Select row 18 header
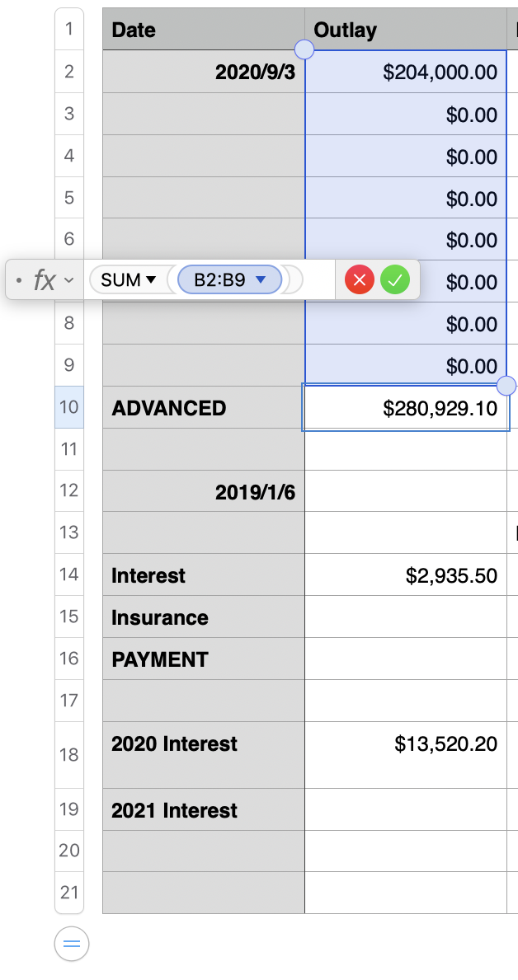 (69, 754)
